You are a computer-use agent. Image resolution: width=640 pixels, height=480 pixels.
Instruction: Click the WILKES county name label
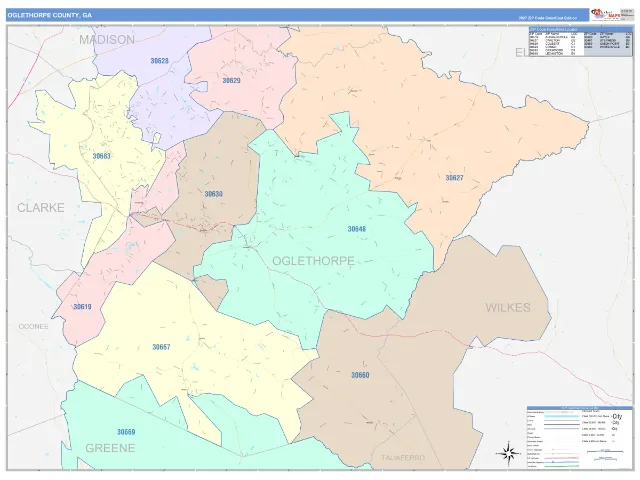coord(508,308)
